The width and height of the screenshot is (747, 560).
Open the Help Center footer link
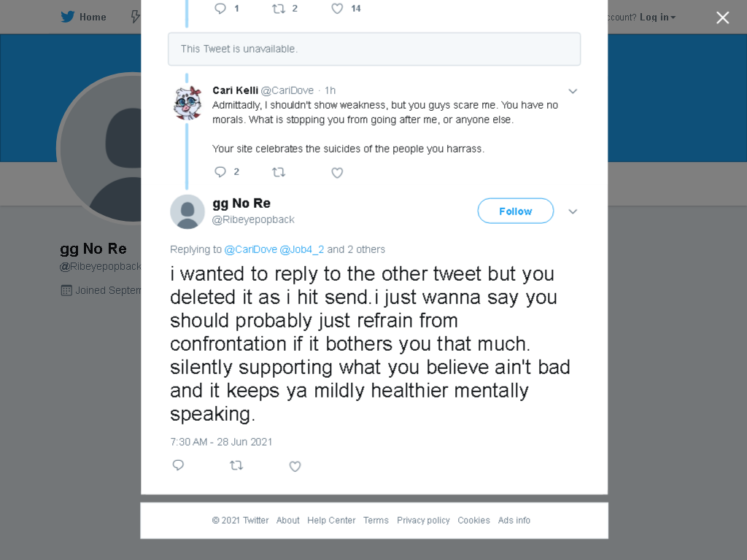(x=331, y=521)
